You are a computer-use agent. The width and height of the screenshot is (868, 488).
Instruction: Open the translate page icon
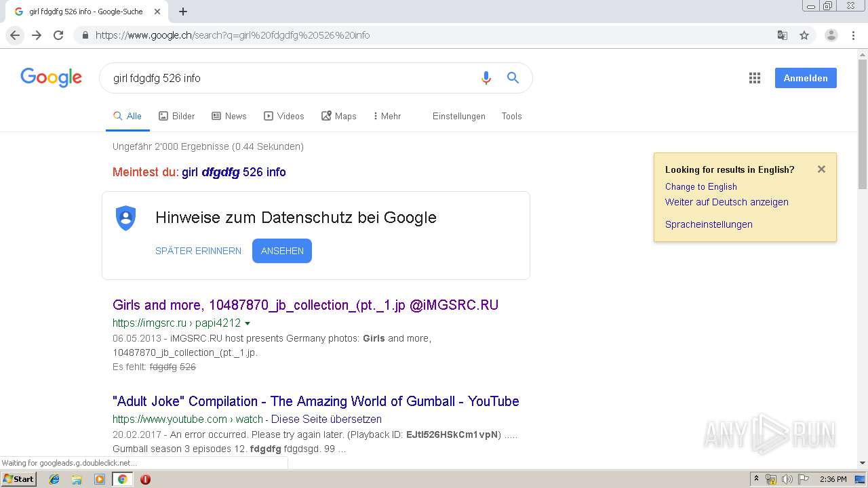[782, 35]
